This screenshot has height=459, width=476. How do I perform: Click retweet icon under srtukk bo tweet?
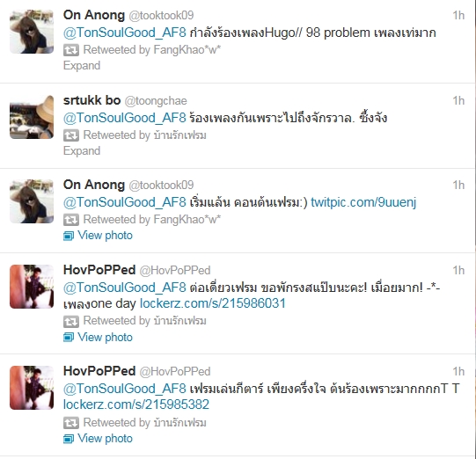[x=71, y=135]
